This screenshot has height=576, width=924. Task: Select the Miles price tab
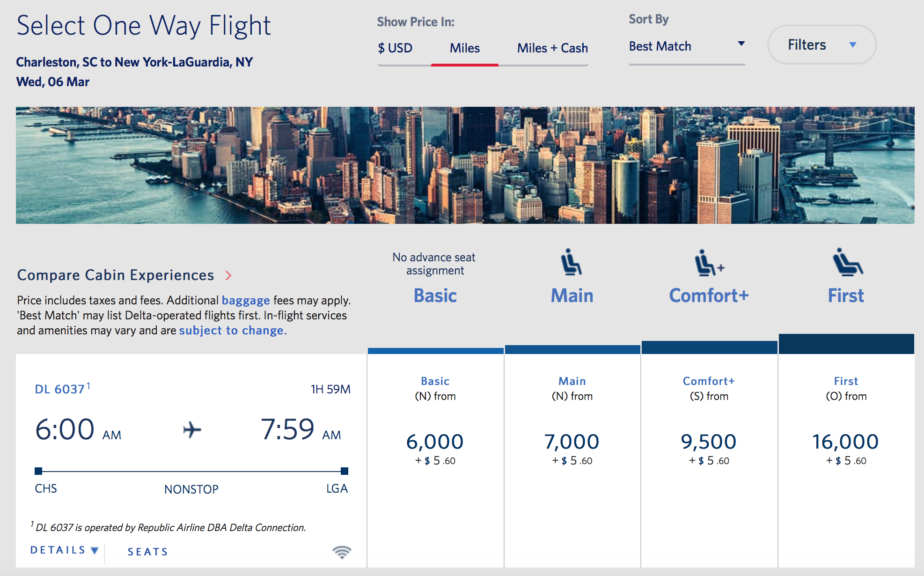click(x=465, y=48)
